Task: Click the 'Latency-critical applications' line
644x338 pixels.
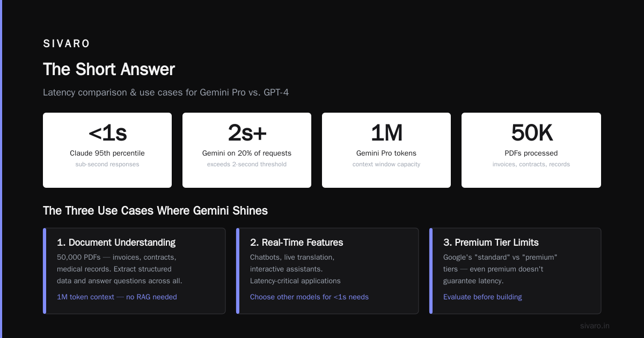Action: click(x=295, y=281)
